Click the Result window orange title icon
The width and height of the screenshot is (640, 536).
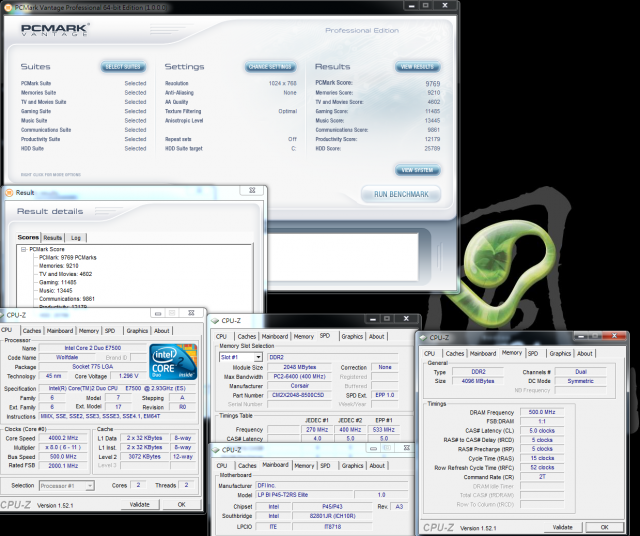[9, 193]
